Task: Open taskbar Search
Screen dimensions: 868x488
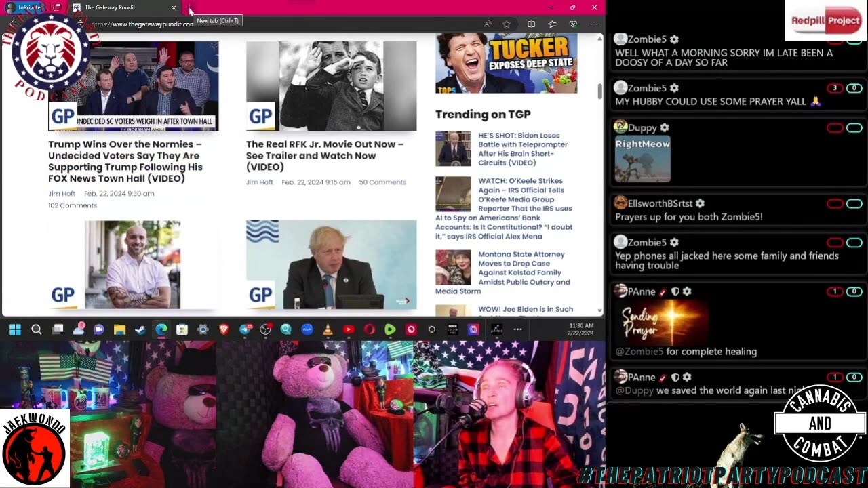Action: 37,329
